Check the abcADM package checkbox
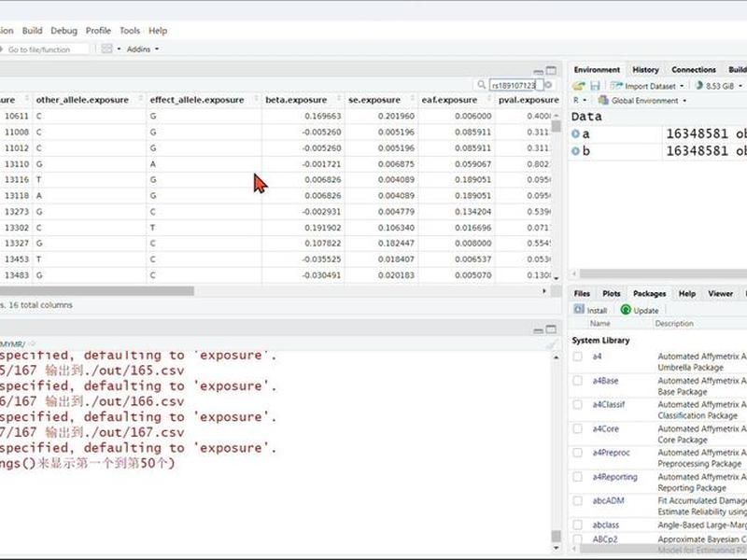747x560 pixels. pyautogui.click(x=577, y=500)
